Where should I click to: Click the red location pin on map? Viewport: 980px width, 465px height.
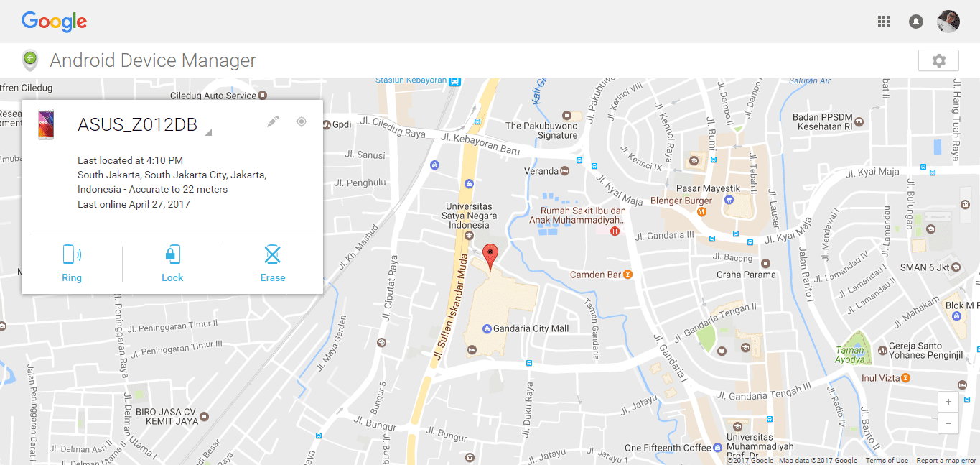point(490,257)
